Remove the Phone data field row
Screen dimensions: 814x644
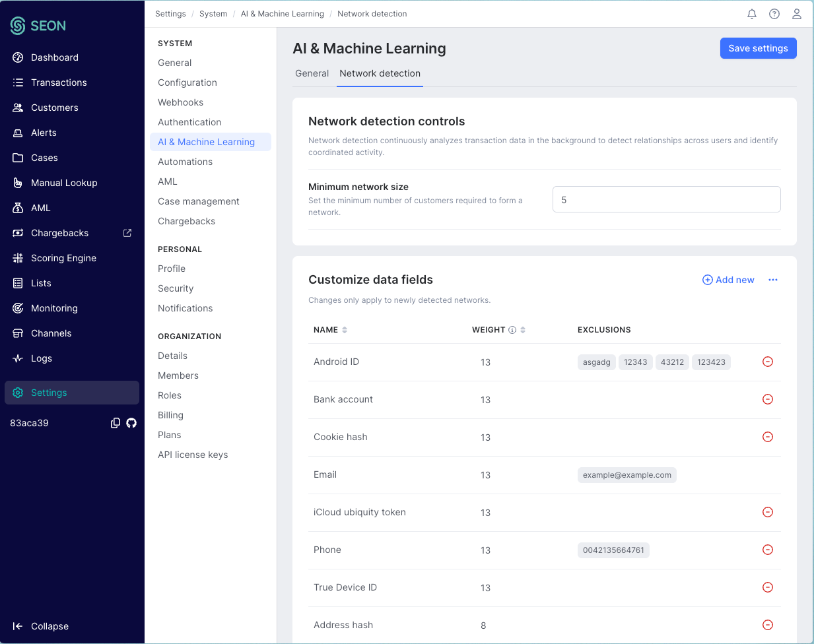(768, 550)
